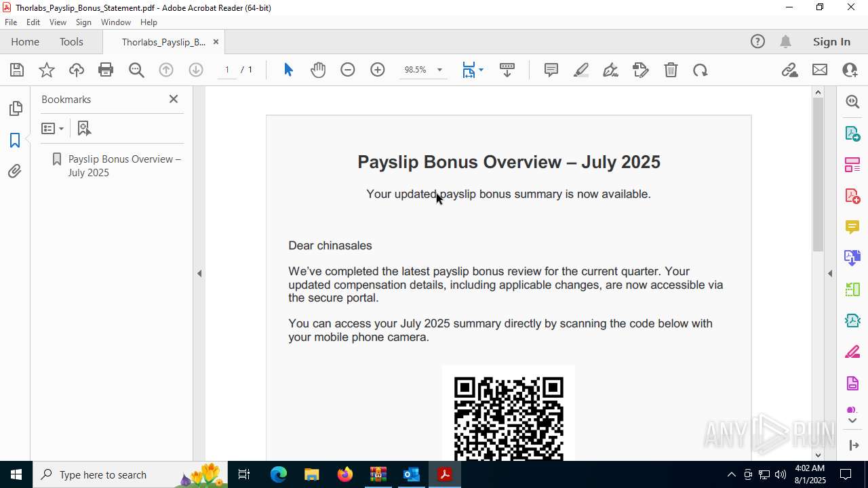Open the Window menu
Image resolution: width=868 pixels, height=488 pixels.
116,22
